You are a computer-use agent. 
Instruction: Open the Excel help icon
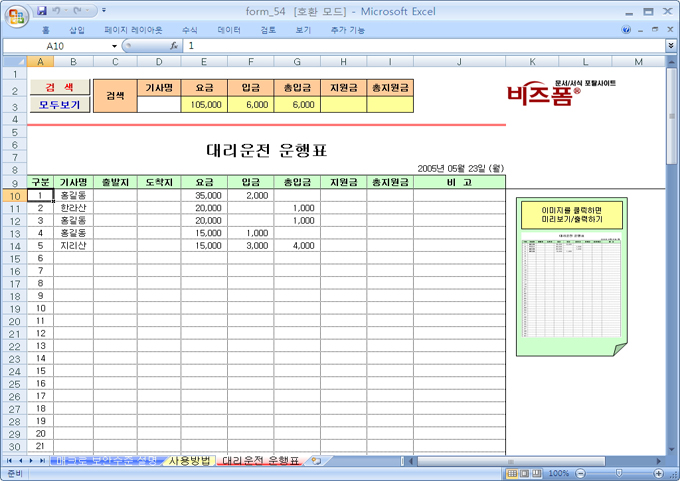[626, 30]
